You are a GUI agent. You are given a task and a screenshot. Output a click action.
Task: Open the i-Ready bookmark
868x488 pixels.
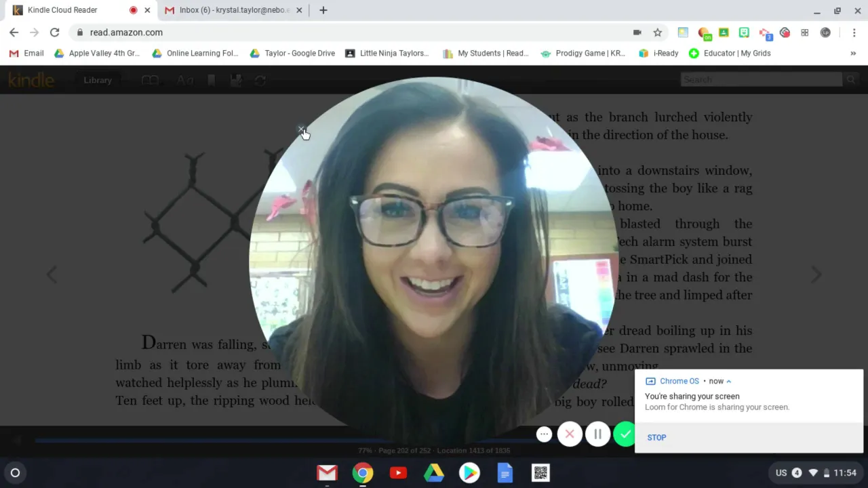pyautogui.click(x=658, y=53)
